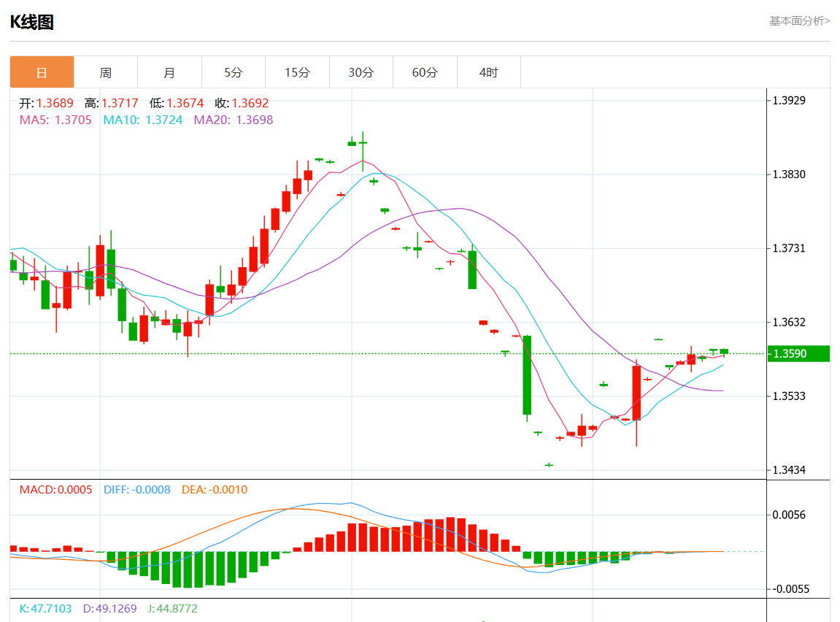This screenshot has height=622, width=840.
Task: Click the K线图 heading
Action: tap(32, 23)
